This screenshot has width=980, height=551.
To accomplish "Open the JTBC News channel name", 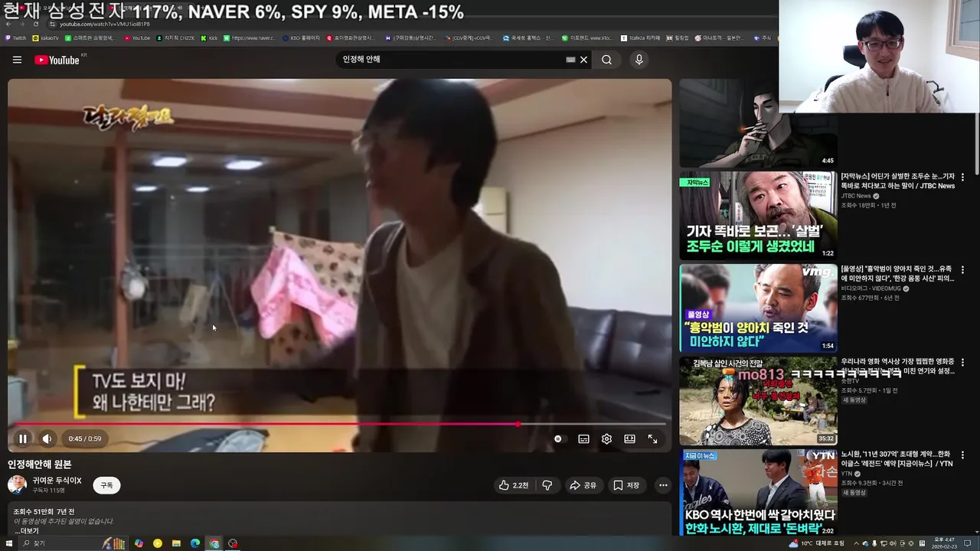I will (x=856, y=196).
